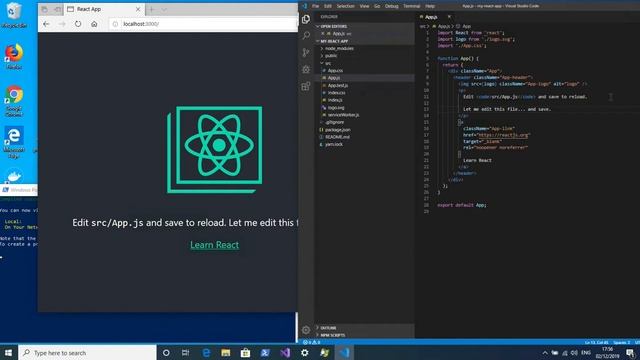Image resolution: width=640 pixels, height=360 pixels.
Task: Reload the localhost page in the browser
Action: [78, 24]
